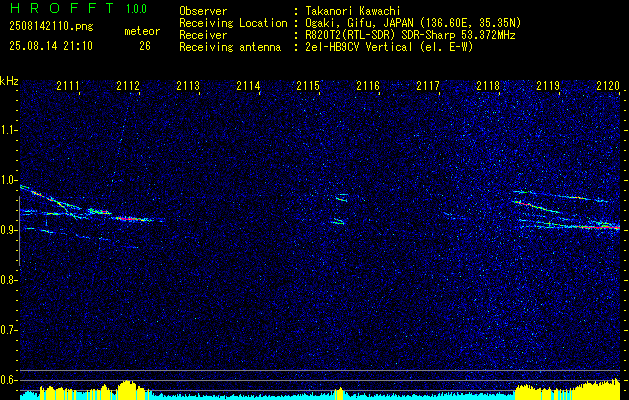The height and width of the screenshot is (400, 629).
Task: Click the 1.1 kHz axis label
Action: [x=9, y=130]
